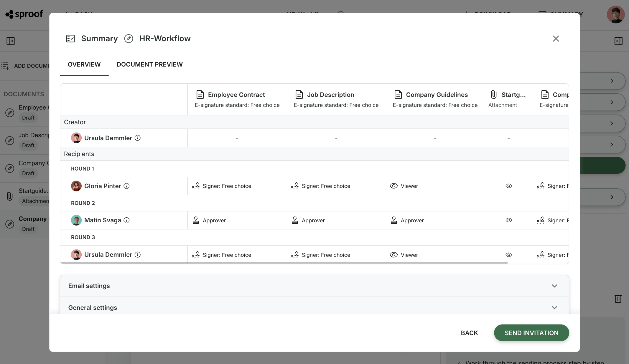The height and width of the screenshot is (364, 629).
Task: Click Matin Svaga's Employee Contract approver stamp icon
Action: tap(196, 220)
